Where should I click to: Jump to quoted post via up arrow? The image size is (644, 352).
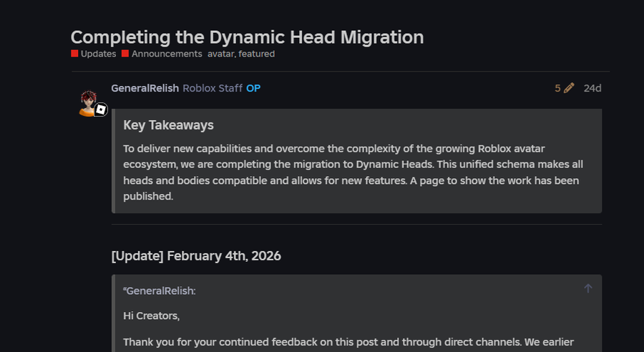pyautogui.click(x=588, y=288)
